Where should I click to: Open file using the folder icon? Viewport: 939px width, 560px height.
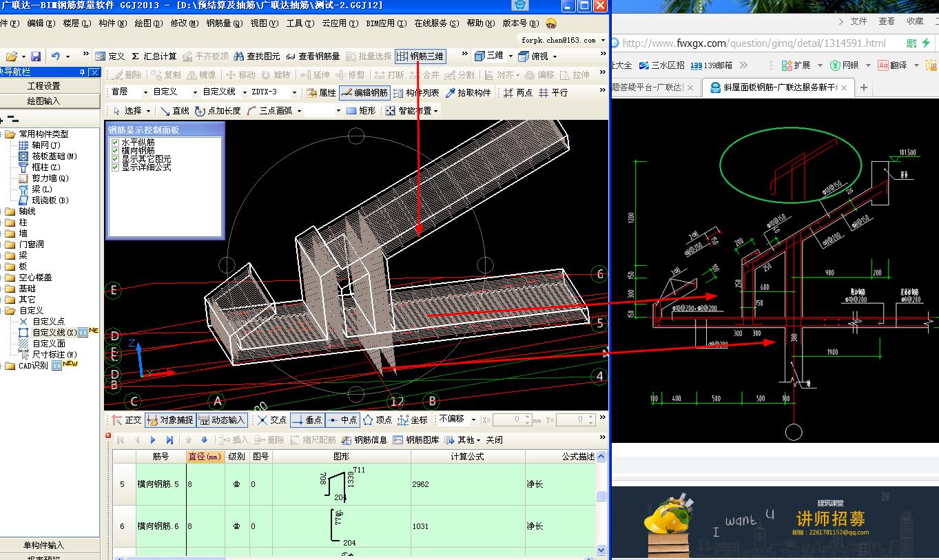click(11, 56)
